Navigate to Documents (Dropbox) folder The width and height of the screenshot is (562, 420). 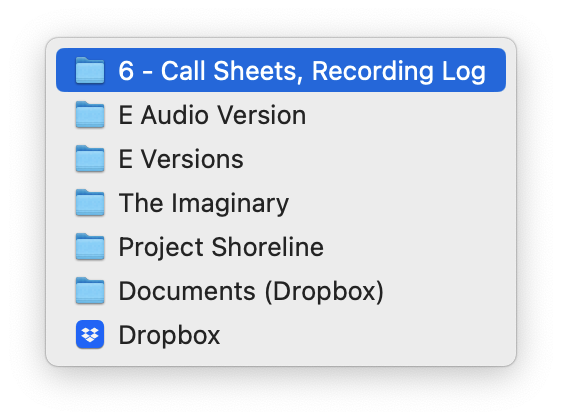[x=281, y=291]
